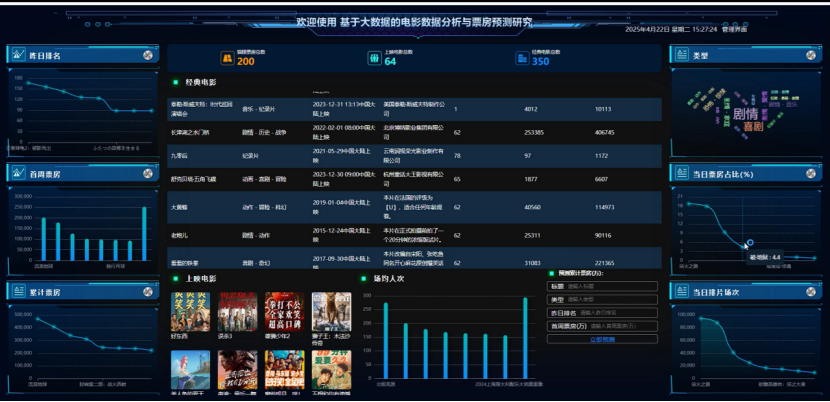Click the first data point of 昨日排名 line

pos(28,83)
